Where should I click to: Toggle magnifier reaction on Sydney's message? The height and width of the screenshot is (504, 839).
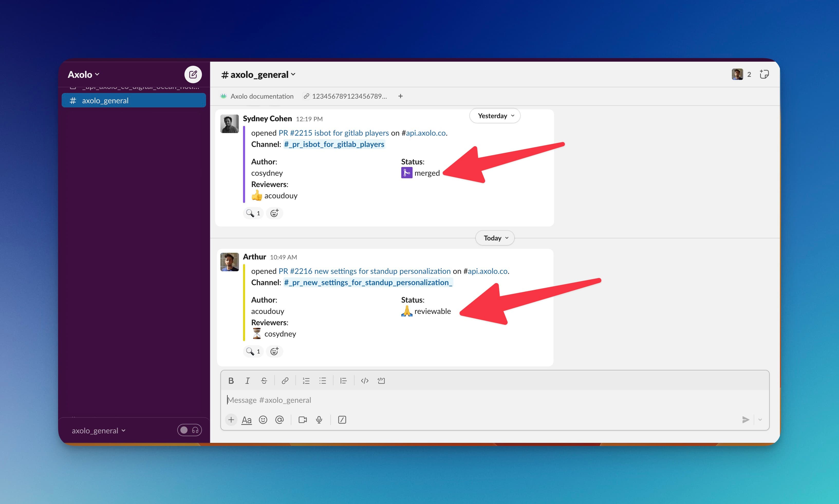tap(253, 213)
